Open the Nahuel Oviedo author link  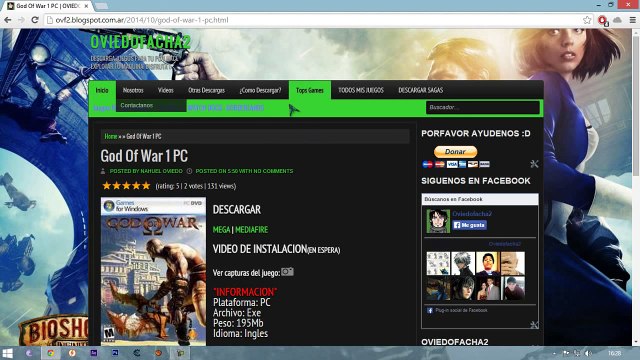(x=161, y=171)
